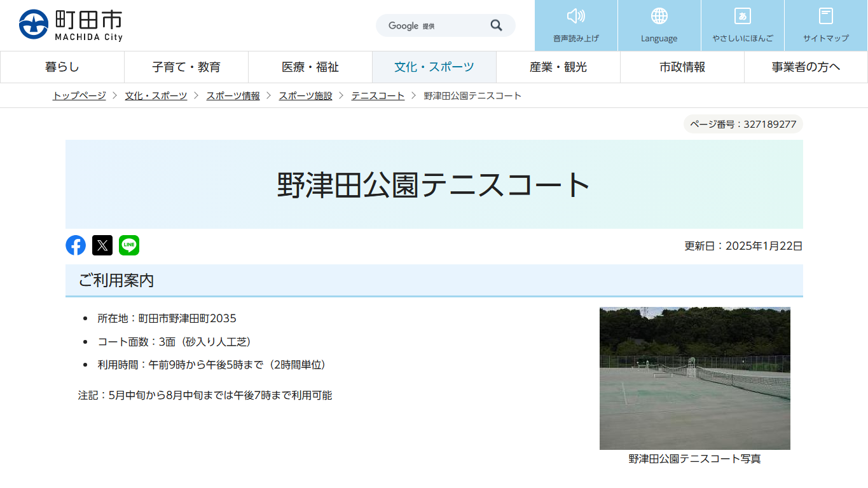The height and width of the screenshot is (488, 868).
Task: Click the tennis court photo
Action: coord(695,378)
